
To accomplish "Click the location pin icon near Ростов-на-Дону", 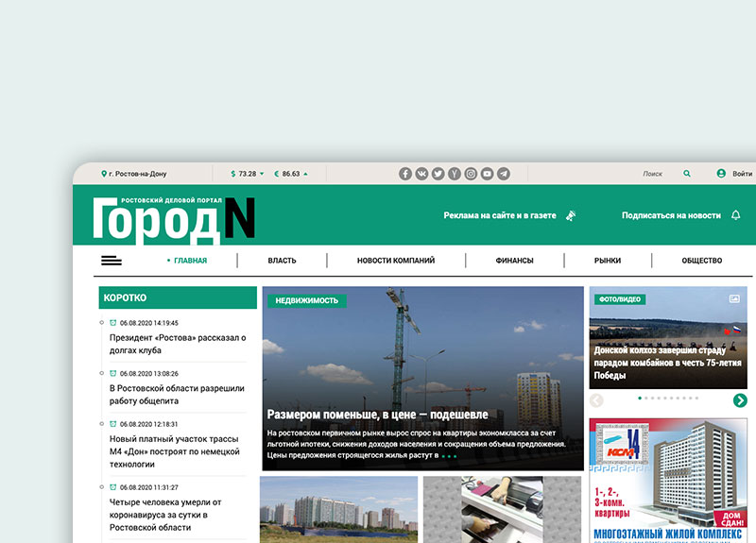I will click(x=104, y=174).
